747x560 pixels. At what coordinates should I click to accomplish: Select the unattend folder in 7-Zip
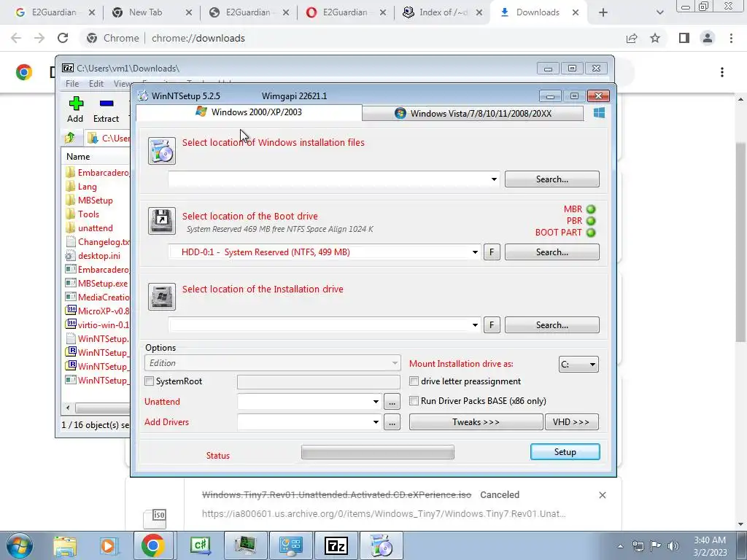[x=96, y=228]
